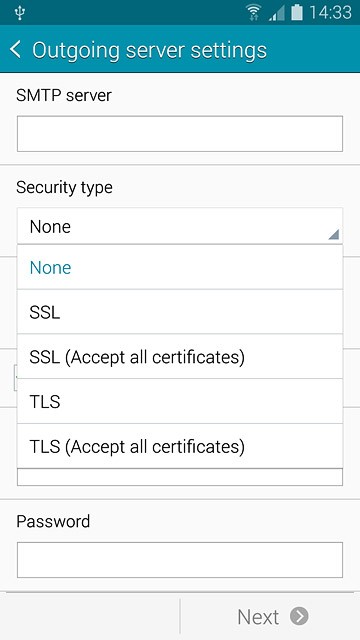The height and width of the screenshot is (640, 360).
Task: Select TLS (Accept all certificates)
Action: [180, 446]
